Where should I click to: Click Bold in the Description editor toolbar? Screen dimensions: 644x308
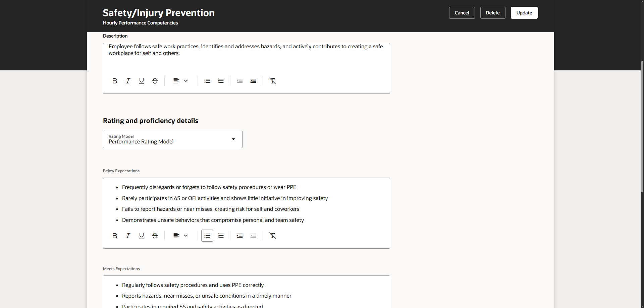[x=115, y=81]
